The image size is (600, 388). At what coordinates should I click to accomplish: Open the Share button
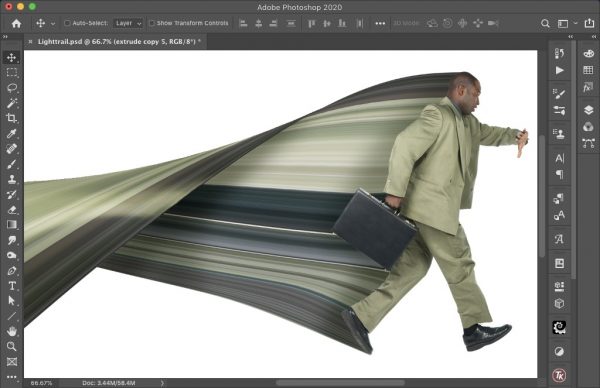click(589, 23)
